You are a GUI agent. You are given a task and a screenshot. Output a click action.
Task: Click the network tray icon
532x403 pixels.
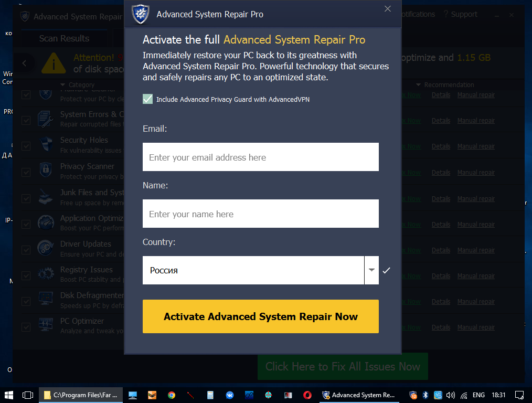(x=464, y=395)
